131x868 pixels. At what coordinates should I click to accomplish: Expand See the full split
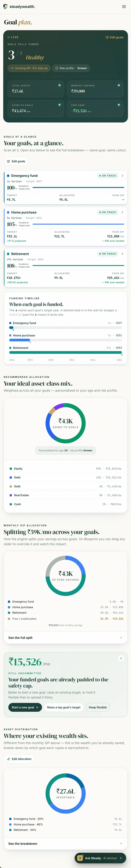click(65, 638)
